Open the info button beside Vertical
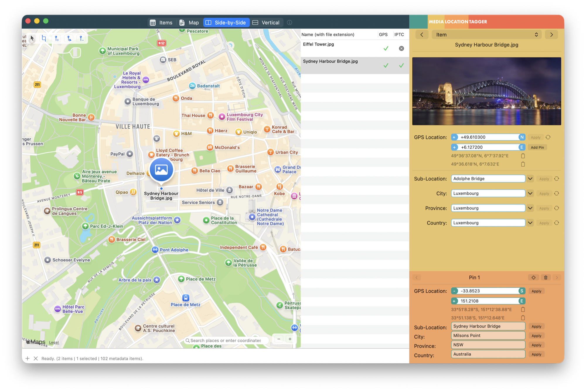 point(289,23)
